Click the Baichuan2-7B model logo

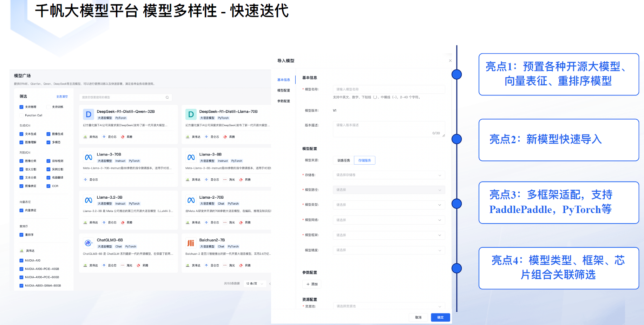coord(191,243)
